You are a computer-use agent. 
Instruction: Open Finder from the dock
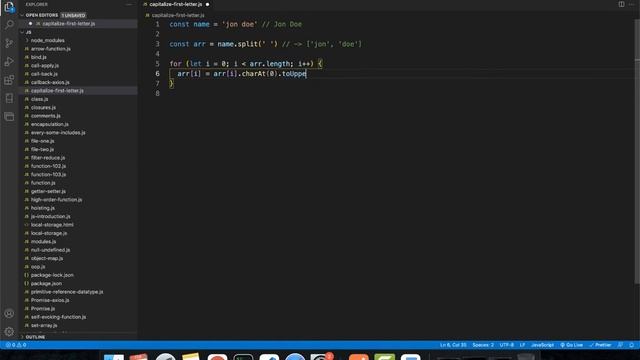point(113,357)
